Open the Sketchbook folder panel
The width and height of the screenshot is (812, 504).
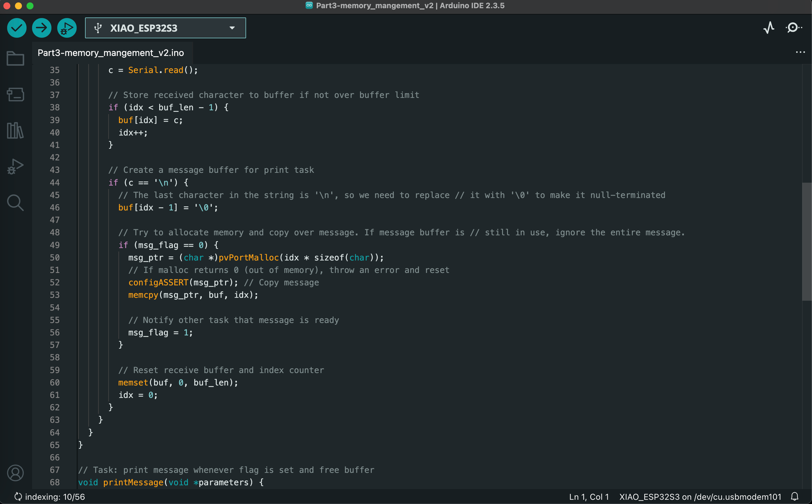pos(15,59)
